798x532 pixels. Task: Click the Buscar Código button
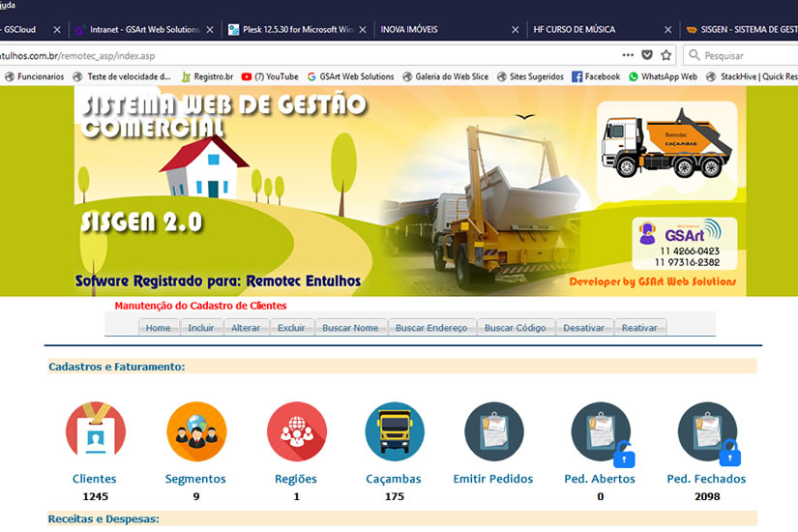pos(515,328)
